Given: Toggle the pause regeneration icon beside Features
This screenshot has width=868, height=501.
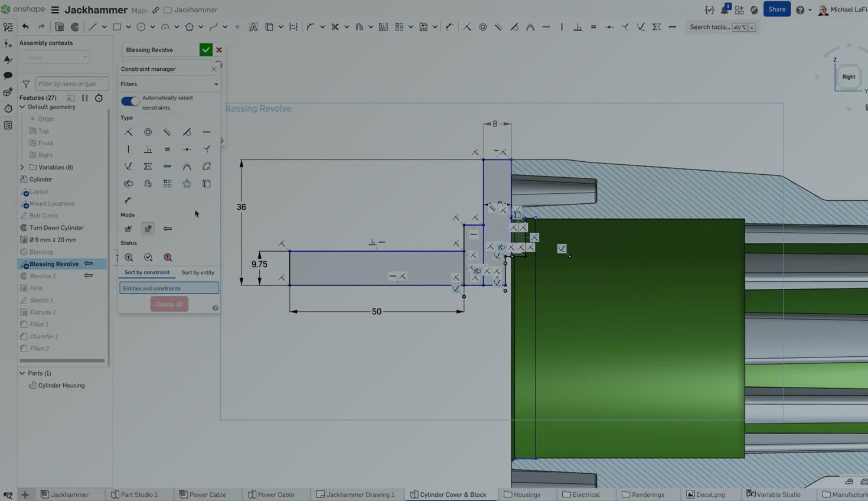Looking at the screenshot, I should coord(84,98).
